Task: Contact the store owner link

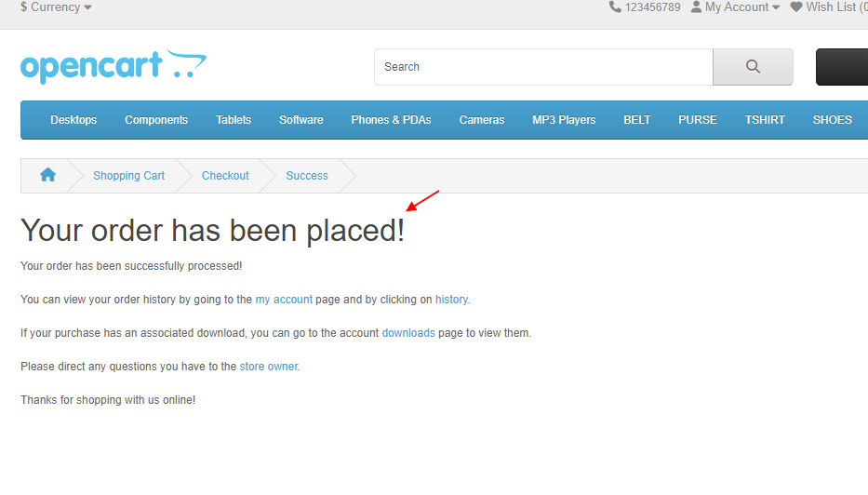Action: (269, 367)
